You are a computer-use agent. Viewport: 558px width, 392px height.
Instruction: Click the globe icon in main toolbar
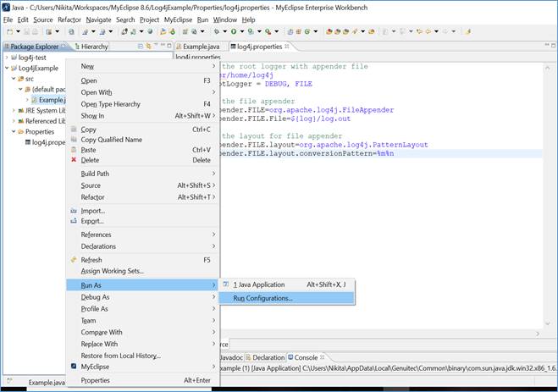(150, 31)
